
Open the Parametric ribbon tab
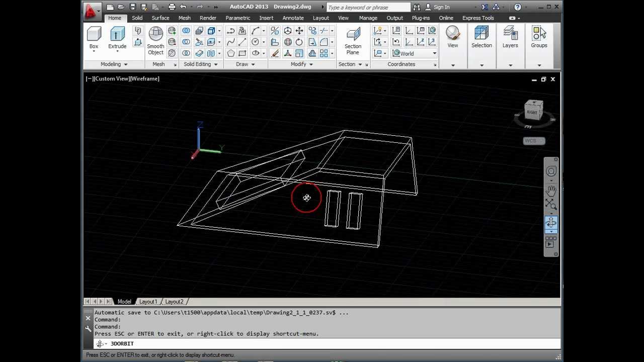coord(238,18)
